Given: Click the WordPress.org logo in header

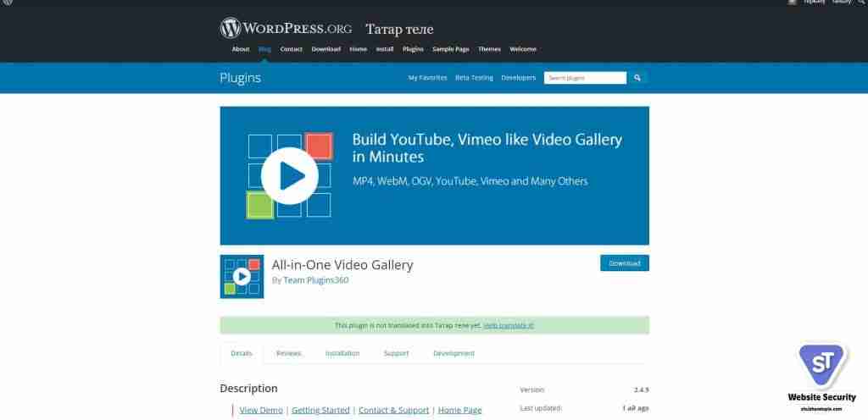Looking at the screenshot, I should click(286, 28).
